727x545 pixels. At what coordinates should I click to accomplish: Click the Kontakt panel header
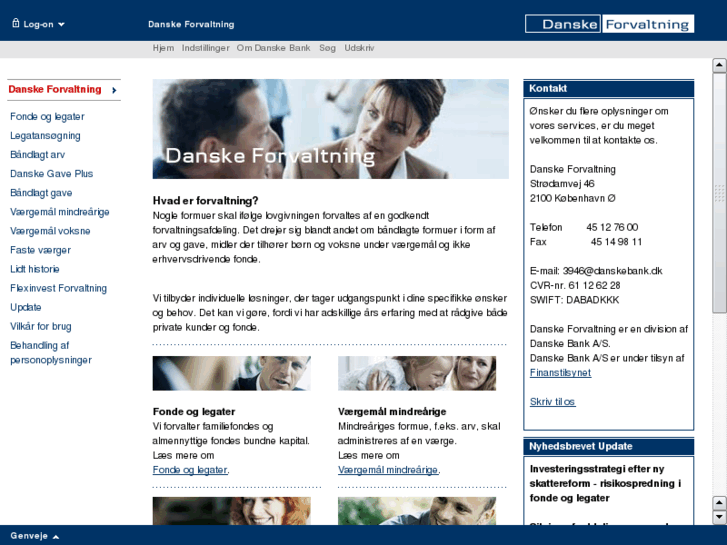pos(609,89)
